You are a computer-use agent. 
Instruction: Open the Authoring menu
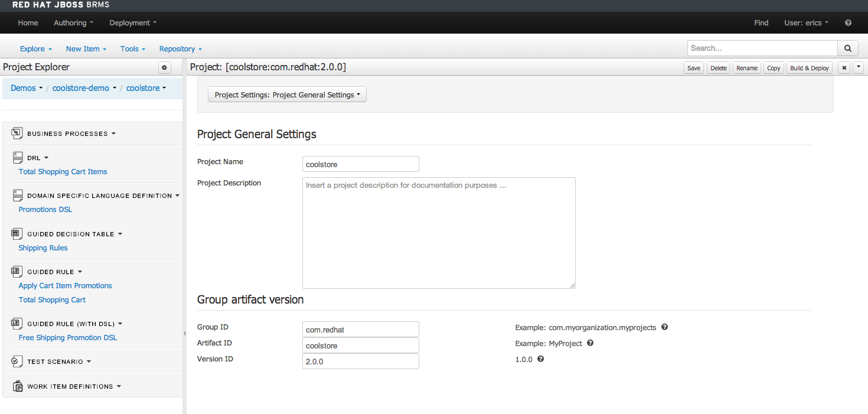pos(74,23)
